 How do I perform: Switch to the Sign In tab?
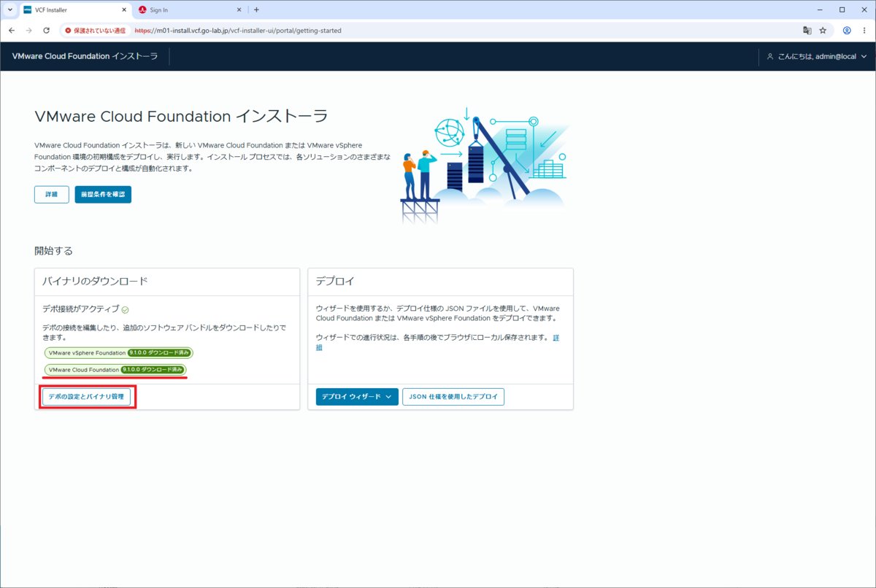(188, 10)
